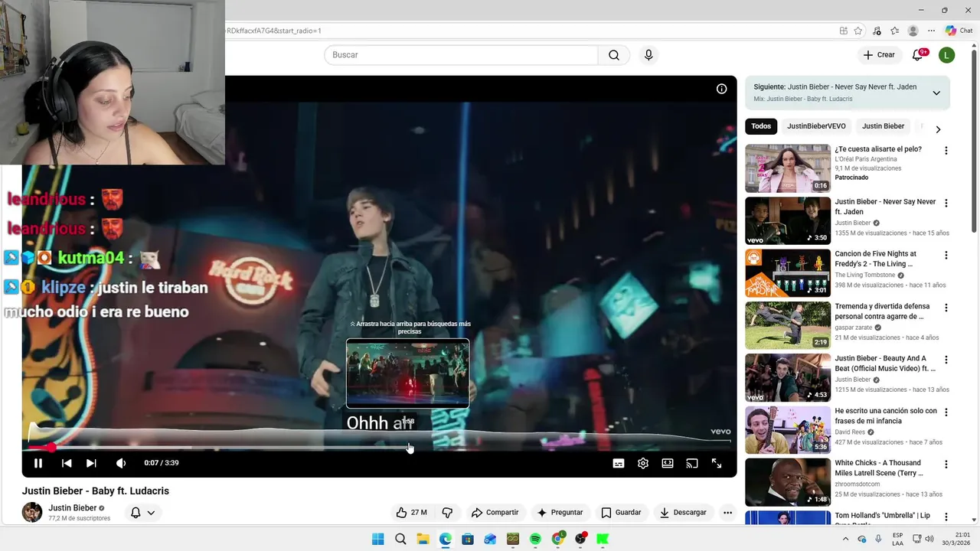980x551 pixels.
Task: Open the green L account avatar
Action: pyautogui.click(x=947, y=55)
